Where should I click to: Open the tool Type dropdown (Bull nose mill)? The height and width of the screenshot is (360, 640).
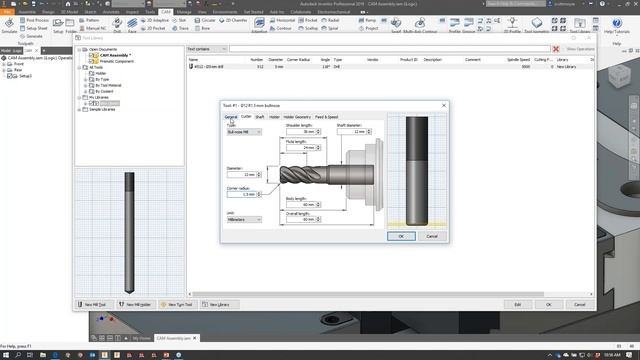pos(244,132)
